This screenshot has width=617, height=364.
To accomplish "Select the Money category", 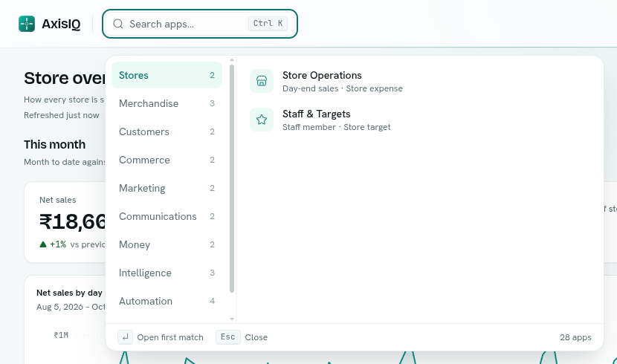I will click(x=167, y=244).
